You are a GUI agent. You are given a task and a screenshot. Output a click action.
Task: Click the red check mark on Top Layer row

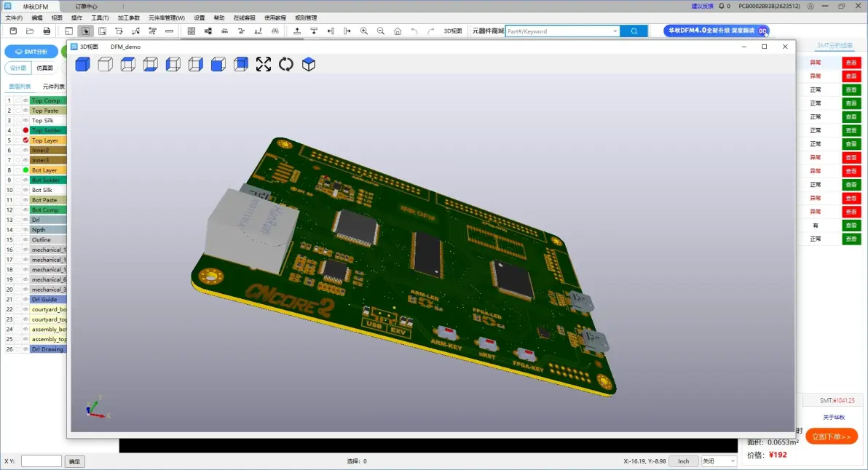(25, 140)
